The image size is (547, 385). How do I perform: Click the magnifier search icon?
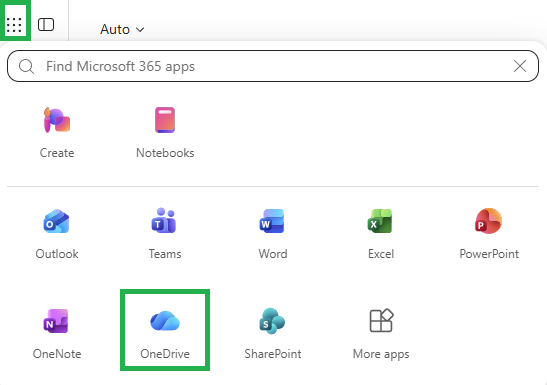(27, 66)
